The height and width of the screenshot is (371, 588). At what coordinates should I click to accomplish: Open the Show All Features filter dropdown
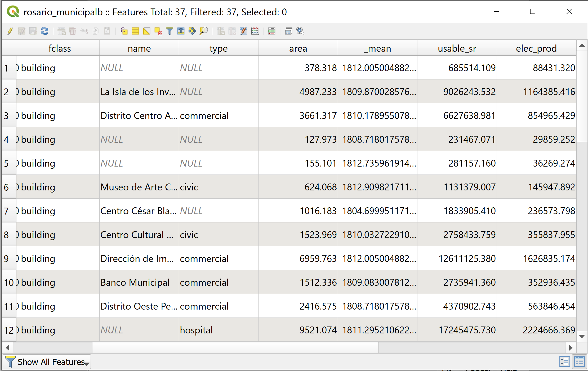47,362
